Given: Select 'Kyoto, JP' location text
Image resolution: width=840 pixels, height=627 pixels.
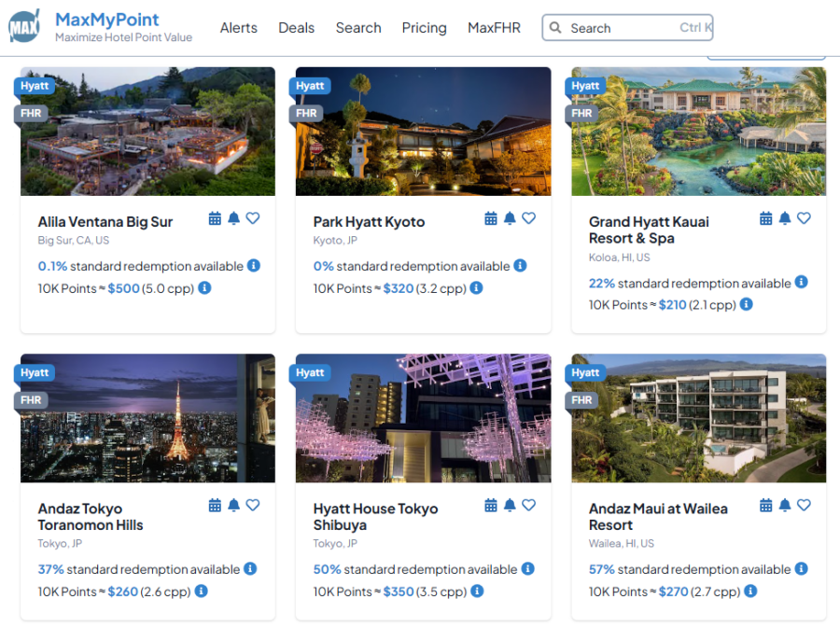Looking at the screenshot, I should (335, 241).
